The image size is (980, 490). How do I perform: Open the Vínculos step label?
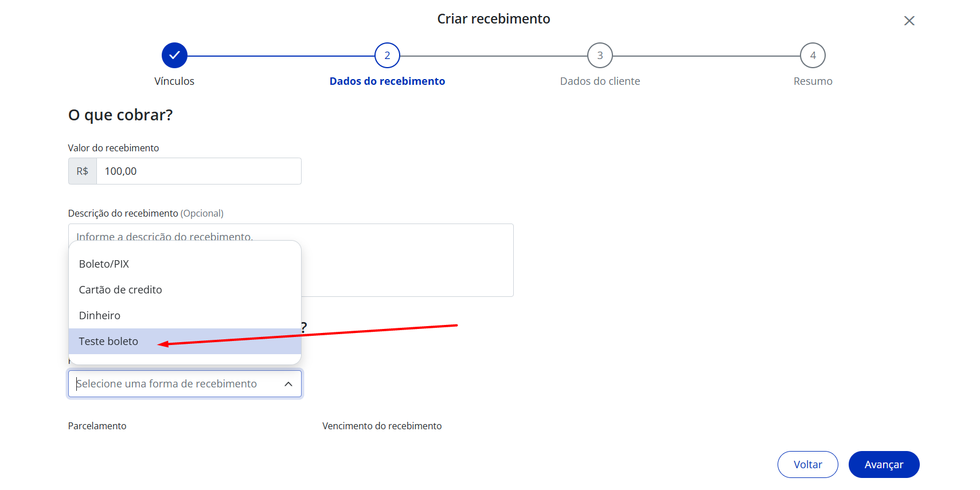pos(174,81)
